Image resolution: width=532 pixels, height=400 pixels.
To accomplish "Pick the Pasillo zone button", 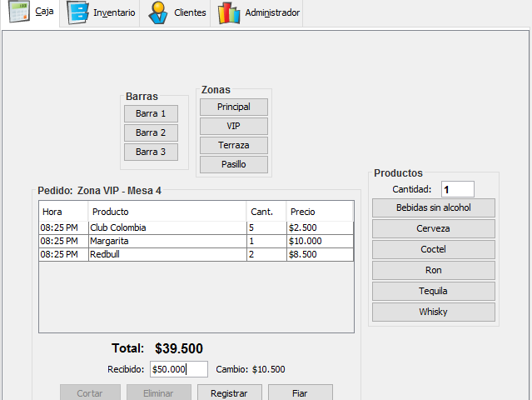I will pos(233,164).
